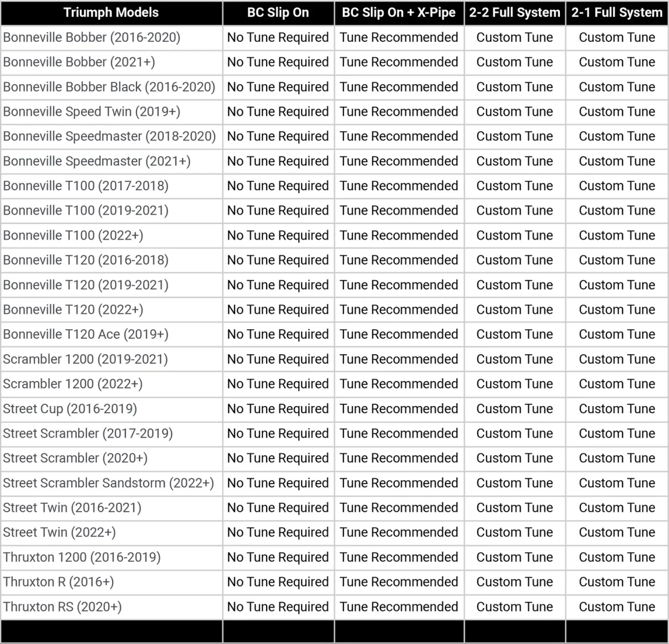Select Bonneville T100 (2017-2018) model name
Viewport: 669px width, 644px height.
pyautogui.click(x=86, y=186)
